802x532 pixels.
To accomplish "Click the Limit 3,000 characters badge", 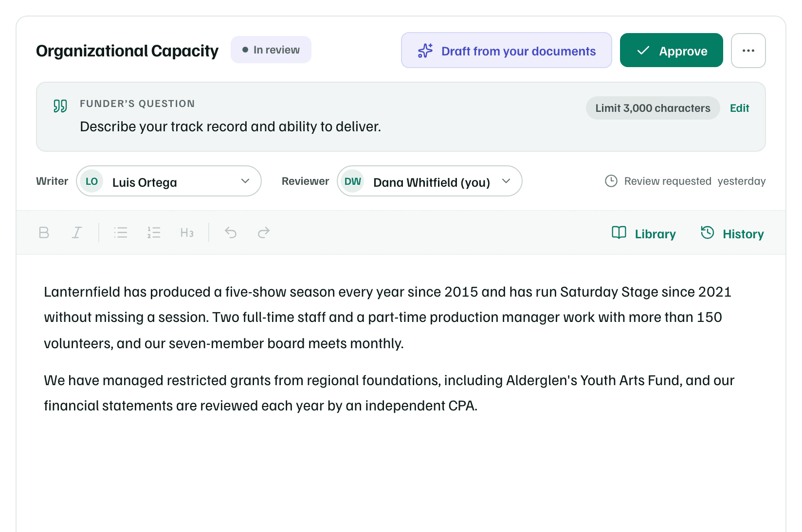I will click(653, 108).
